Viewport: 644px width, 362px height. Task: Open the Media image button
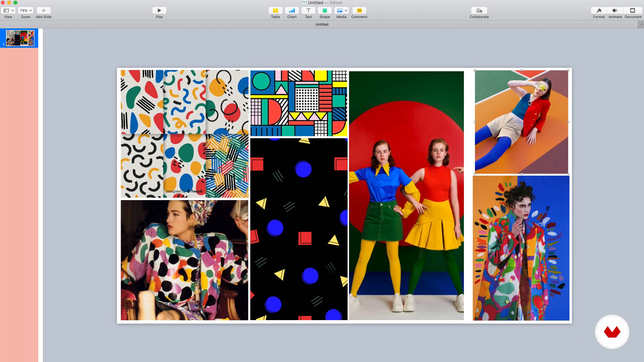pos(339,11)
